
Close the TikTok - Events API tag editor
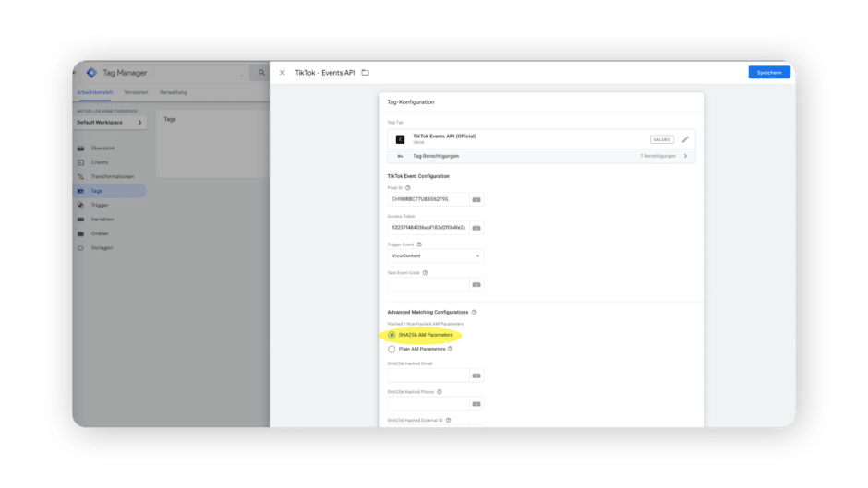(x=283, y=73)
